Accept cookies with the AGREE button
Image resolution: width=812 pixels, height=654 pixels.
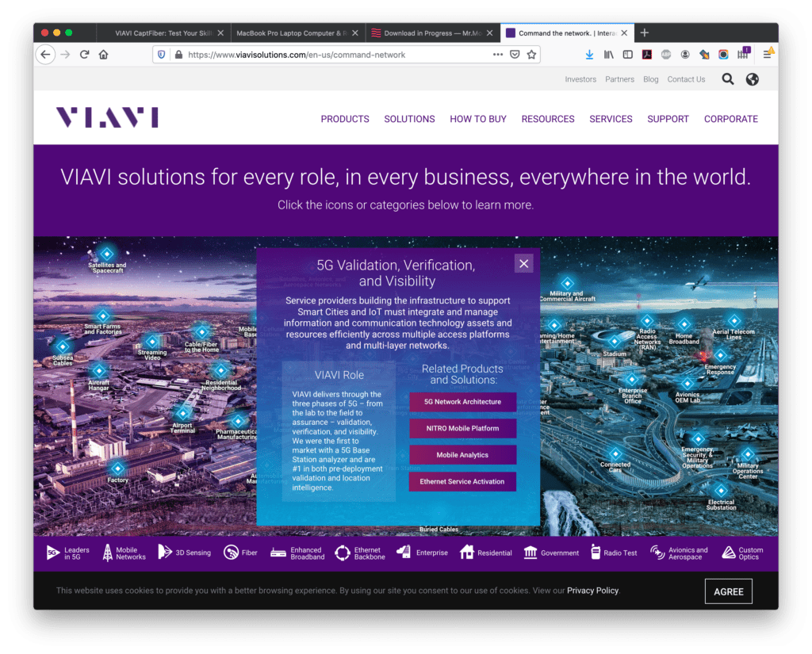coord(728,591)
